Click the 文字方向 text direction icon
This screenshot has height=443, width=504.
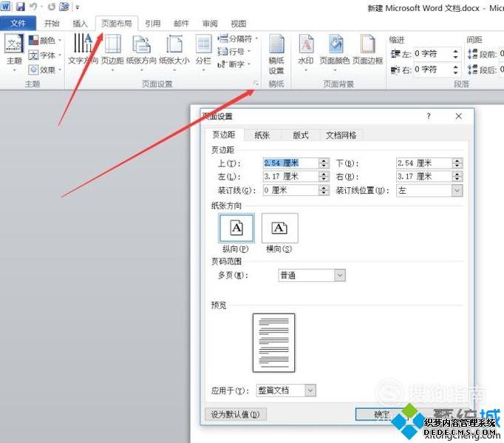click(x=83, y=44)
